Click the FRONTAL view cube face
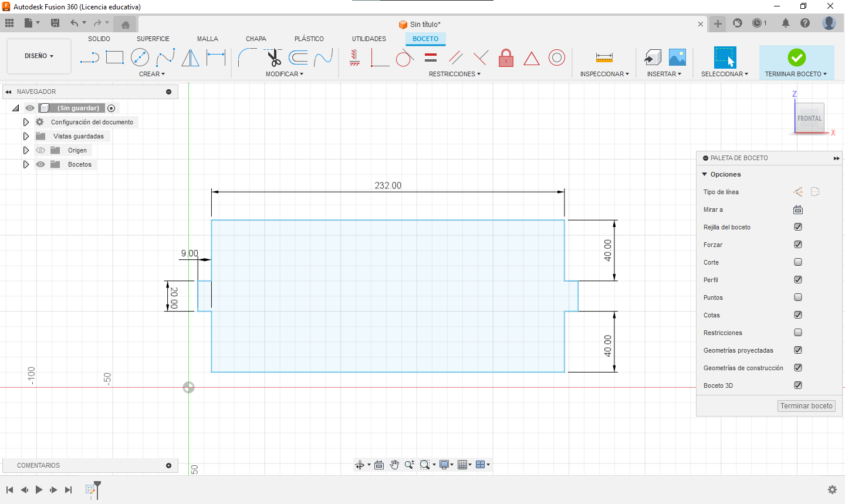This screenshot has width=845, height=504. pos(809,118)
